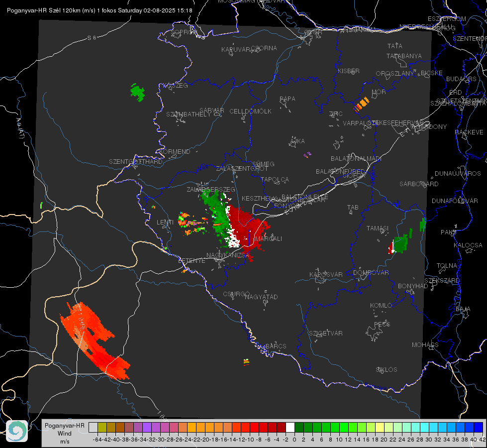The image size is (487, 448).
Task: Click the SIKLOS city label
Action: pyautogui.click(x=387, y=370)
